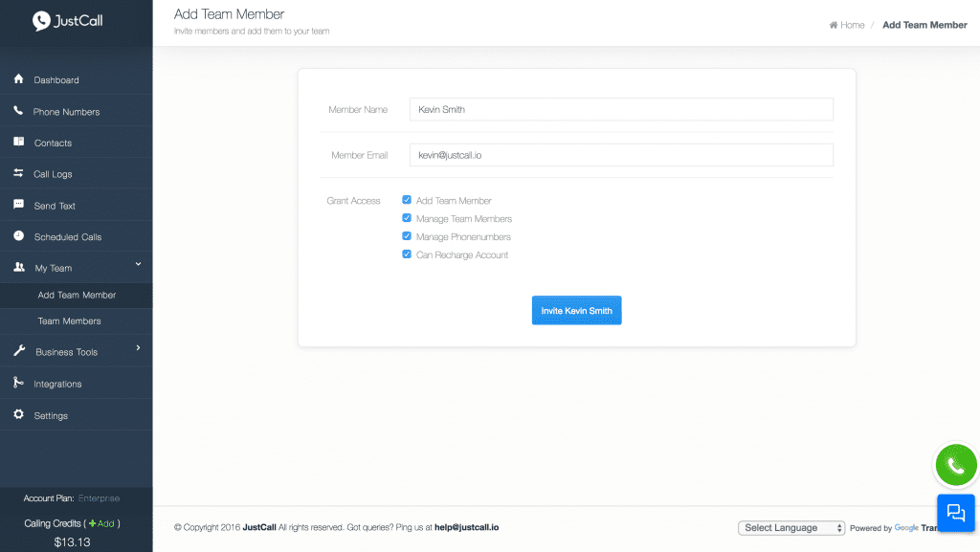The width and height of the screenshot is (980, 552).
Task: Switch to the Team Members page
Action: coord(68,320)
